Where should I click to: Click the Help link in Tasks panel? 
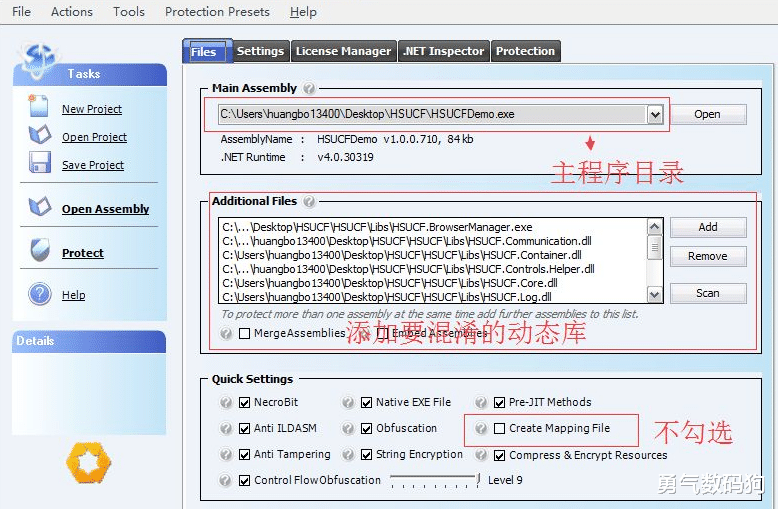[73, 295]
